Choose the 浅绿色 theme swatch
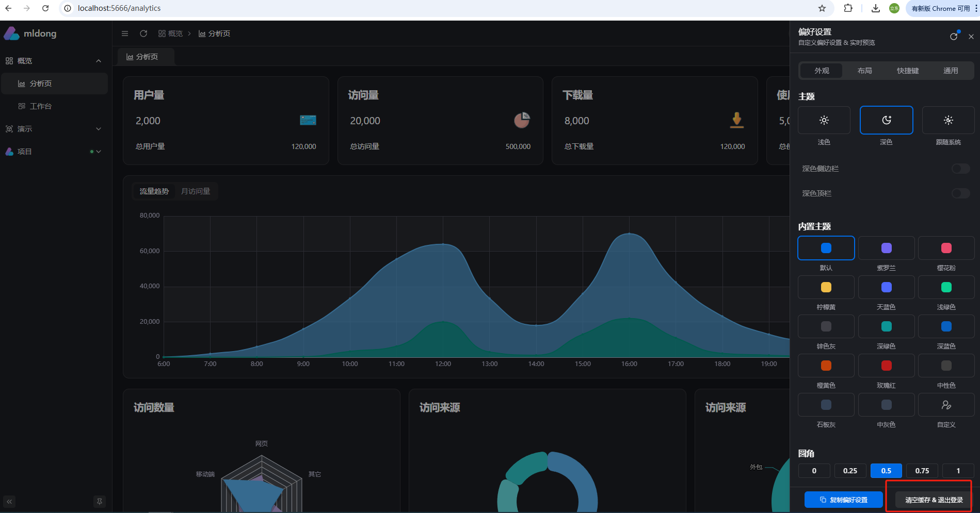980x513 pixels. pyautogui.click(x=946, y=287)
